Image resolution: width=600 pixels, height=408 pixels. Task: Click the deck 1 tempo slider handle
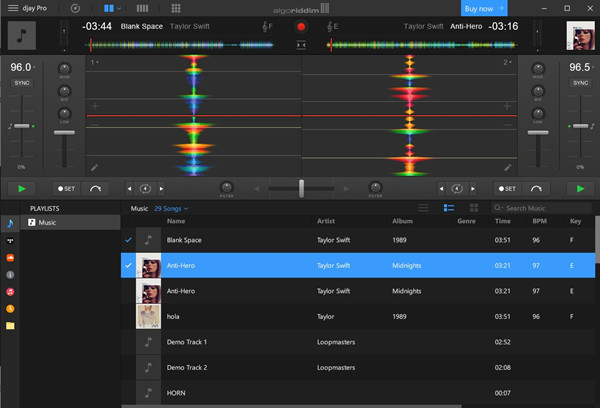pyautogui.click(x=22, y=126)
